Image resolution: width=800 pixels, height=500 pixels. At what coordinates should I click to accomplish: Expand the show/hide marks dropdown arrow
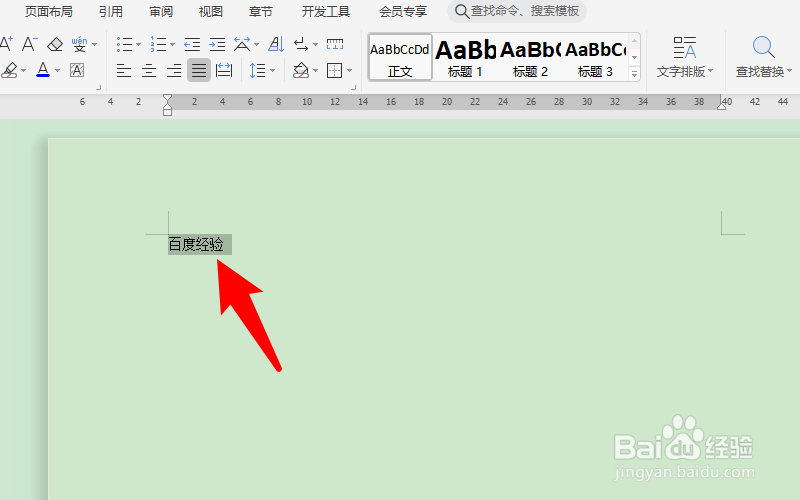[x=315, y=45]
